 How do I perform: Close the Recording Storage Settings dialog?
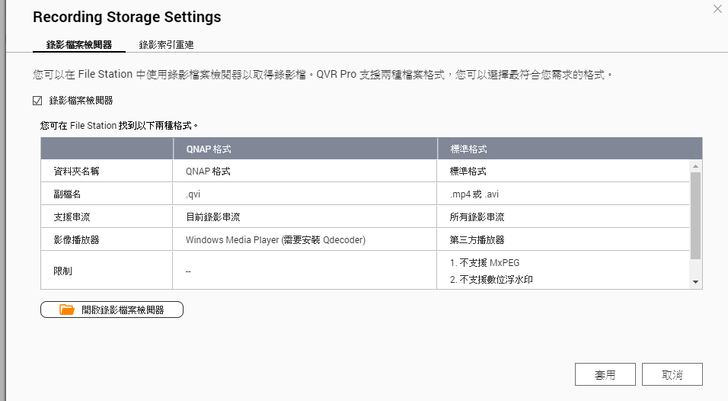(x=716, y=9)
